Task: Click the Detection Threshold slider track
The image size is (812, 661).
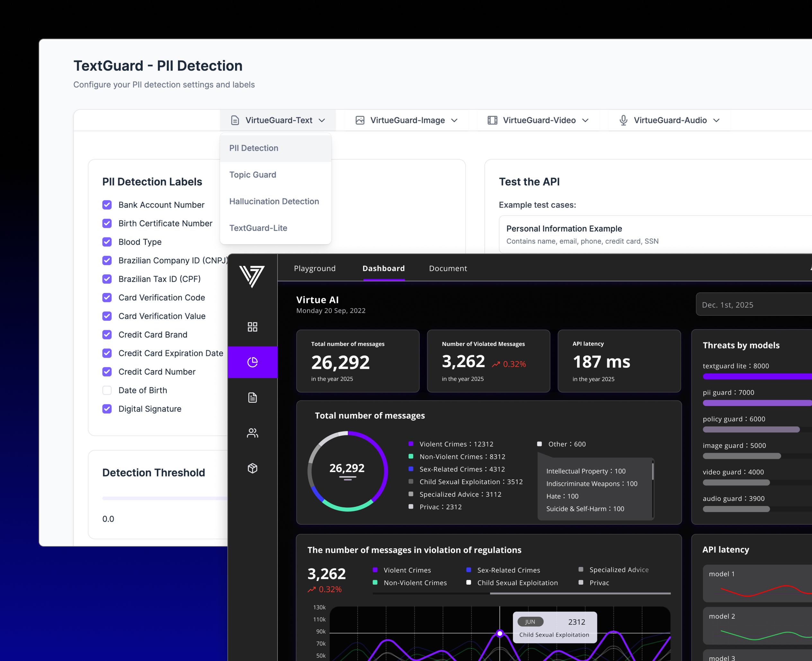Action: pyautogui.click(x=164, y=498)
